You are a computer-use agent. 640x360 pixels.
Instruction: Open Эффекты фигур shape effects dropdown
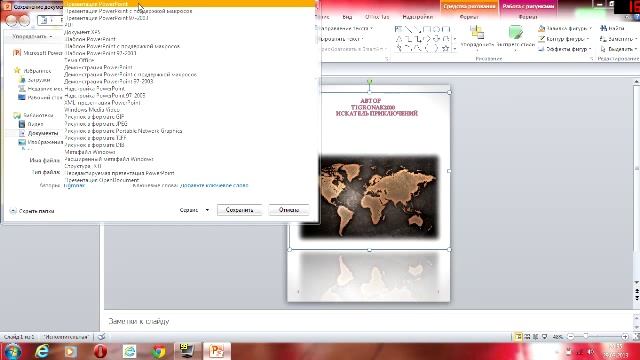565,49
